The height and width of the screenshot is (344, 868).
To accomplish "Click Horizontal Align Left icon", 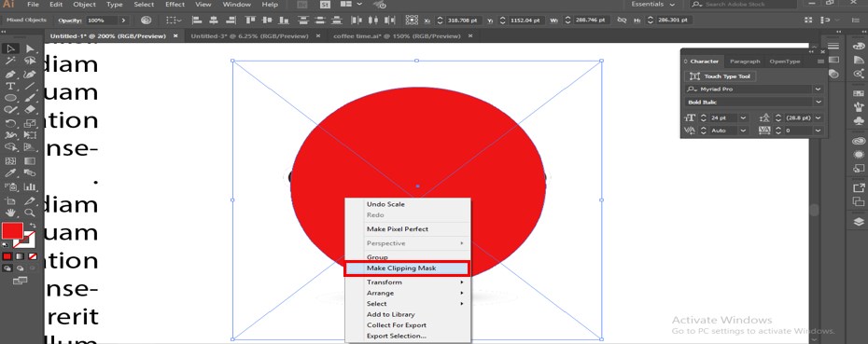I will click(x=197, y=20).
